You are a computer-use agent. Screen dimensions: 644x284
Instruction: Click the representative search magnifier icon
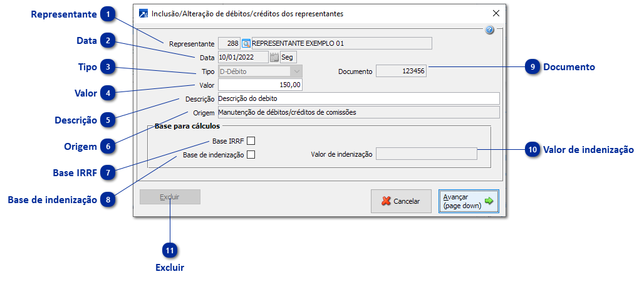click(246, 43)
